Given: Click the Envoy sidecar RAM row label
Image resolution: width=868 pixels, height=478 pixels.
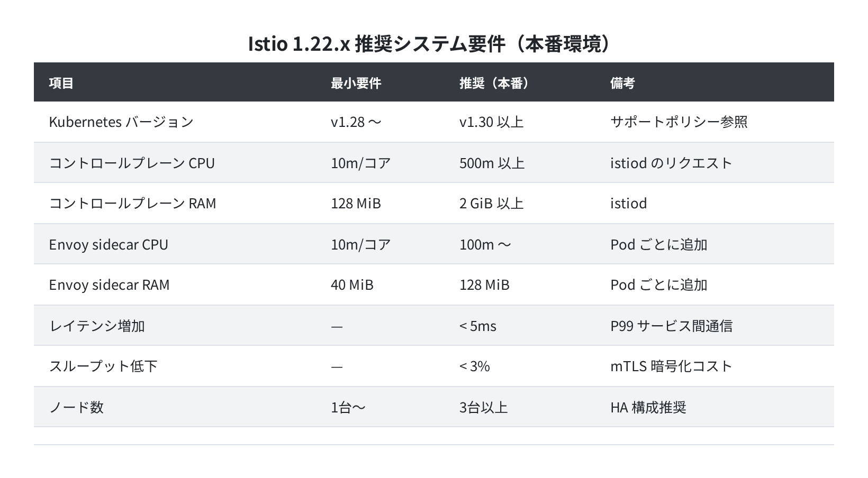Looking at the screenshot, I should click(109, 285).
